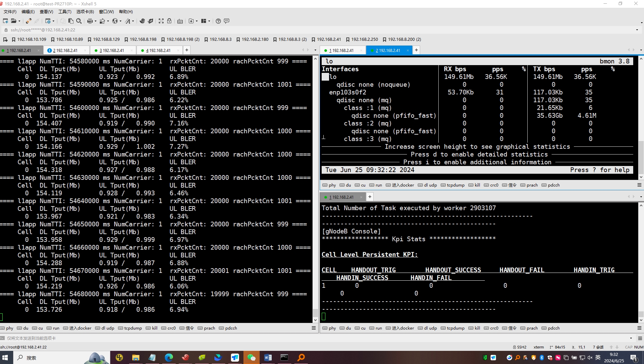
Task: Add new tab in bottom-right pane
Action: tap(370, 197)
